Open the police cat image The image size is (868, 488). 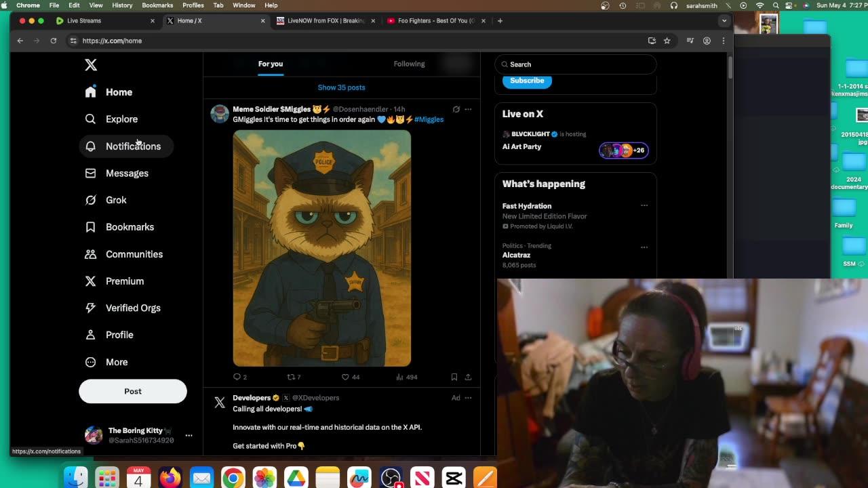pos(322,248)
